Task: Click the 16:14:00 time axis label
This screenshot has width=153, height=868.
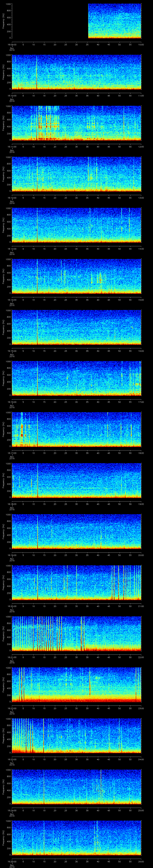Action: [12, 300]
